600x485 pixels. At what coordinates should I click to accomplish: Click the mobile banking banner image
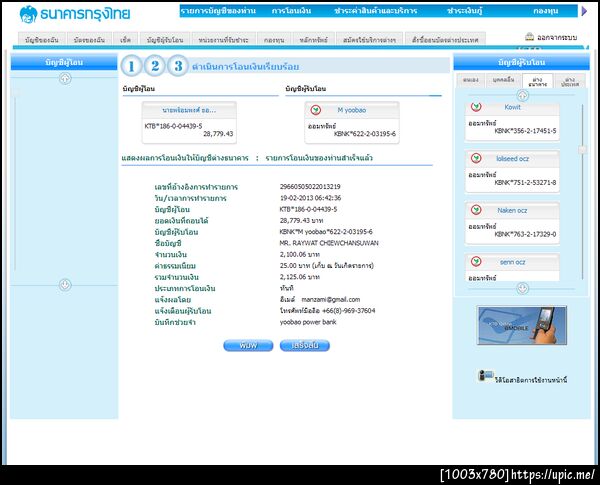pos(522,325)
